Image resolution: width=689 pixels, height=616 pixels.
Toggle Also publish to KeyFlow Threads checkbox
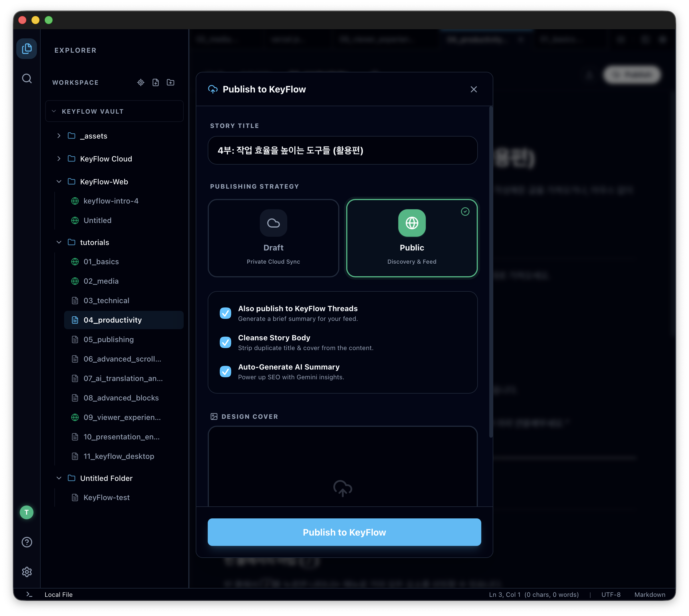[x=225, y=313]
